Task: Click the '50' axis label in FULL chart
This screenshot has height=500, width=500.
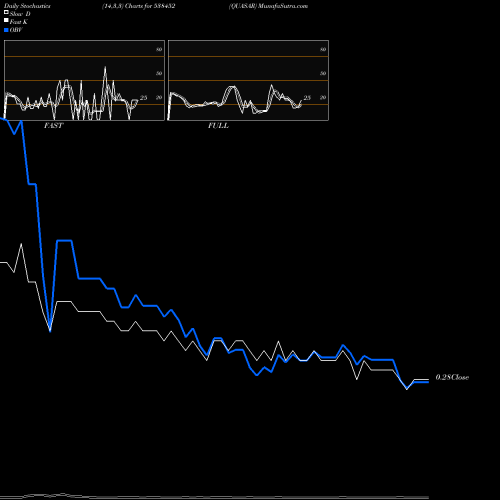Action: coord(323,73)
